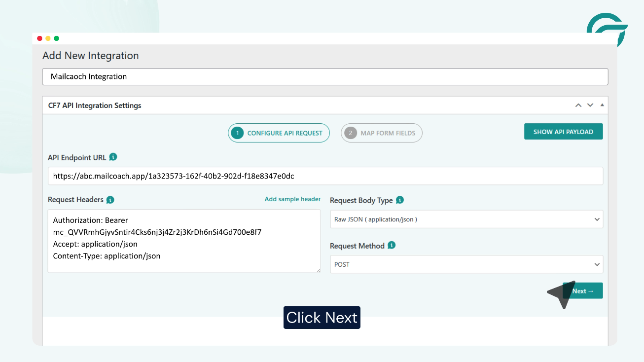
Task: Click the green traffic light button
Action: 56,38
